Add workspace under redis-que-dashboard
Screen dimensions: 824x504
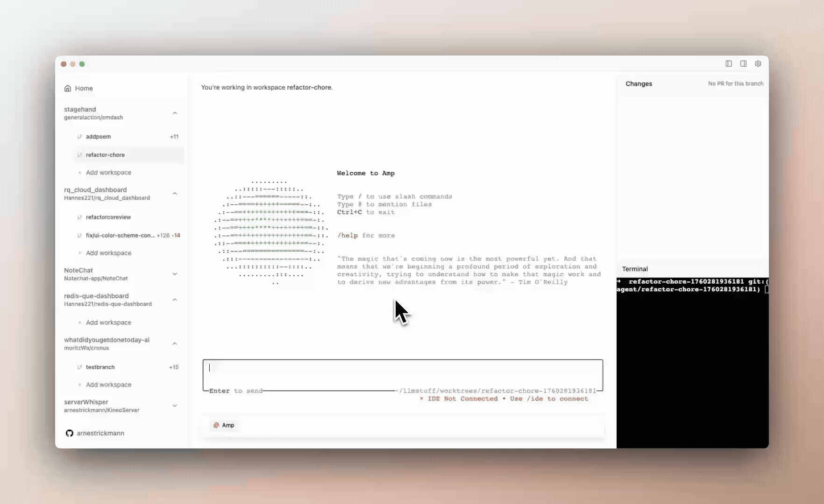(x=108, y=322)
